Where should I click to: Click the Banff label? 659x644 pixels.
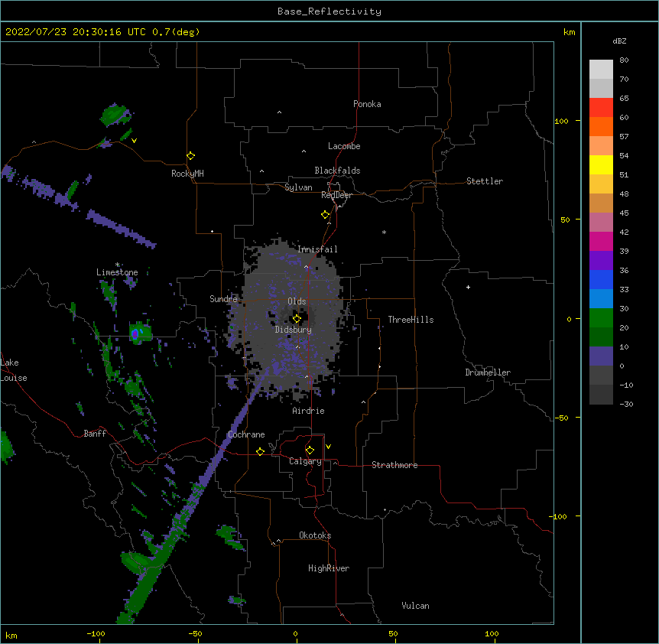point(95,434)
